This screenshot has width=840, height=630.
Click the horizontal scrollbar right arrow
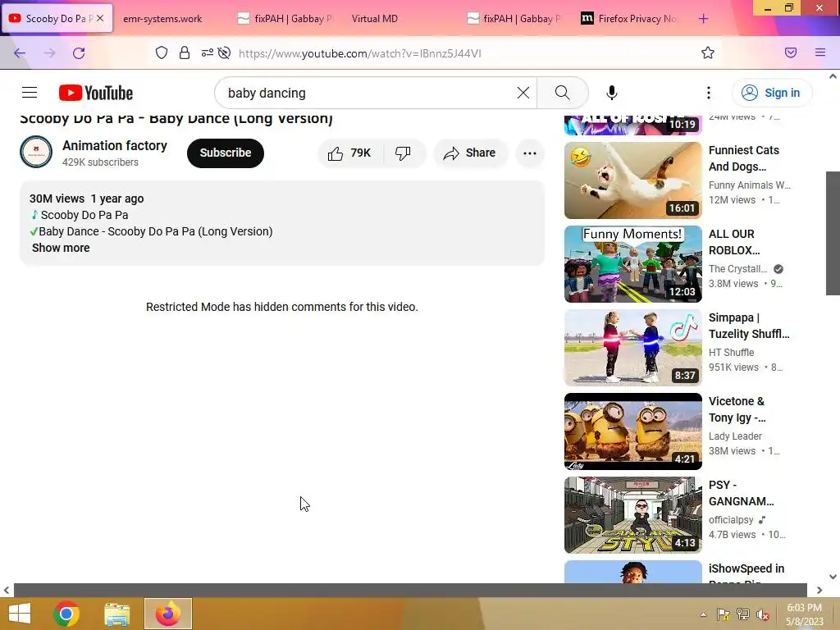[x=819, y=590]
